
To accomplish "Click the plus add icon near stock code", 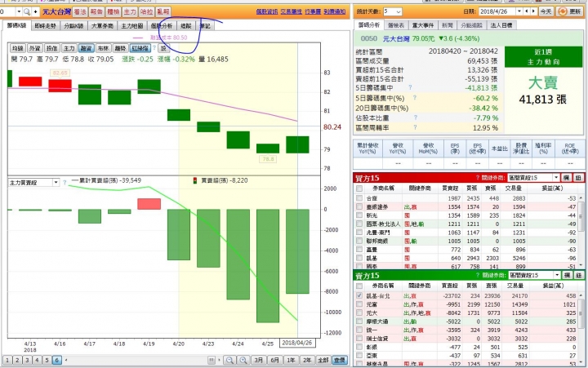I will point(36,12).
